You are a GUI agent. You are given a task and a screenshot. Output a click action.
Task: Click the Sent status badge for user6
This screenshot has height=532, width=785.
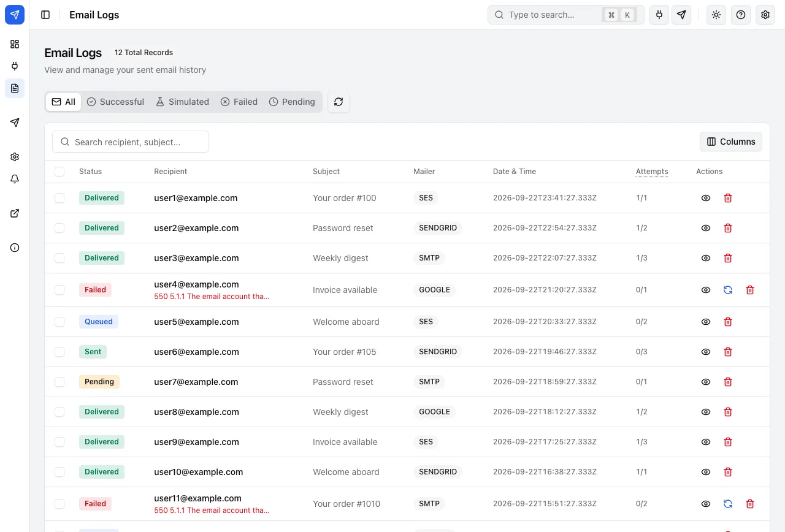pos(93,352)
